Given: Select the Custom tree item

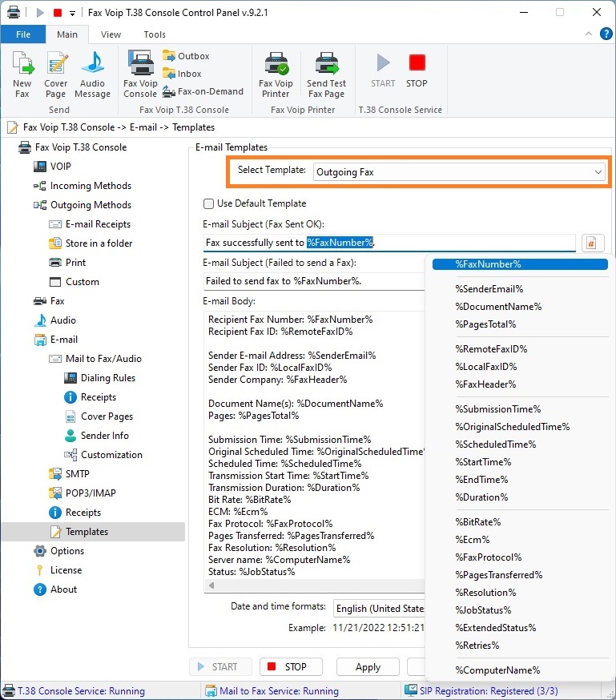Looking at the screenshot, I should (74, 281).
